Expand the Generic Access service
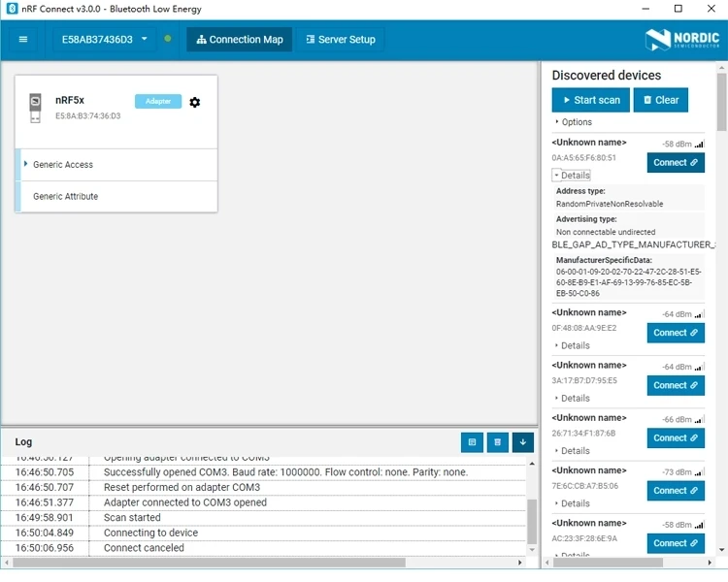 [x=116, y=165]
